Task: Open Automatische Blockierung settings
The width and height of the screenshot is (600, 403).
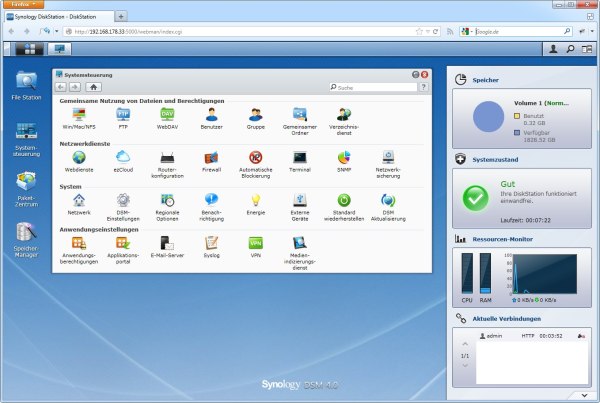Action: [256, 164]
